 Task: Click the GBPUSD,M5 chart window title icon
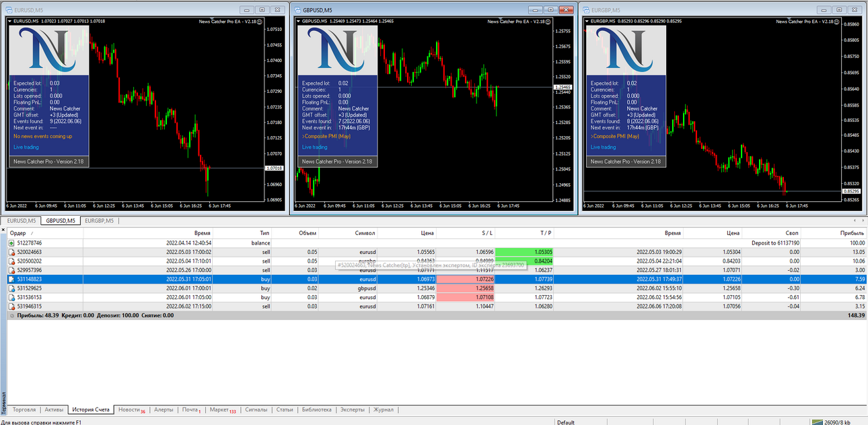[x=297, y=10]
